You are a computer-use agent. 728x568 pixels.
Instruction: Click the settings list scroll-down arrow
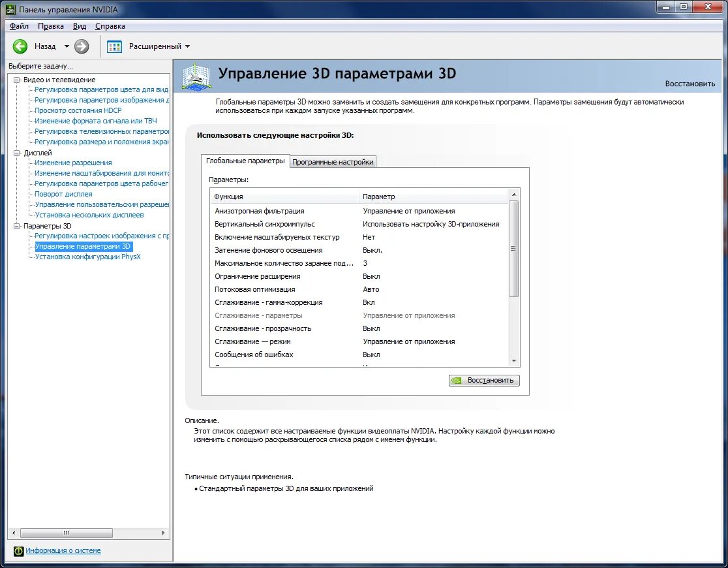(514, 360)
